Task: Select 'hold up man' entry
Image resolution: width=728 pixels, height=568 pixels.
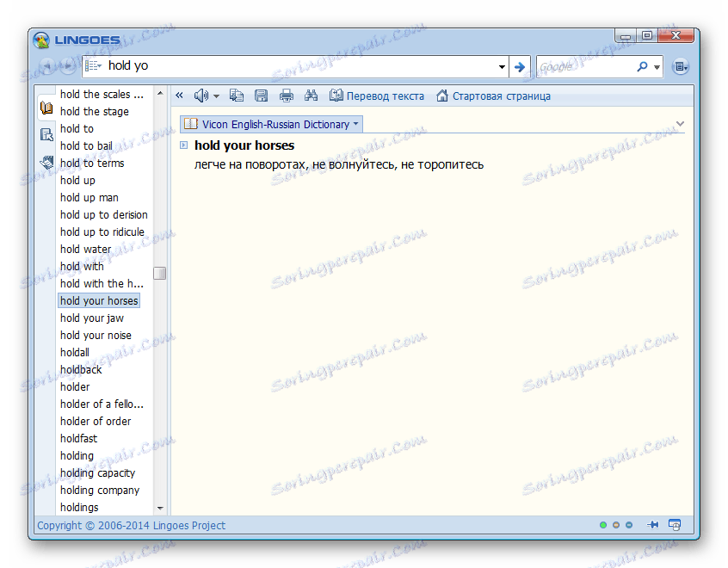Action: coord(89,197)
